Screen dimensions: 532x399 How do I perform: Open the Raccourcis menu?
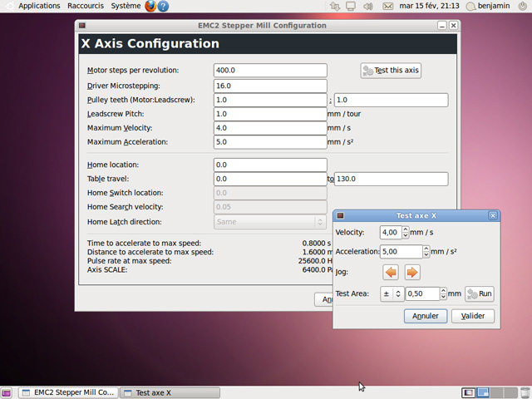click(86, 6)
